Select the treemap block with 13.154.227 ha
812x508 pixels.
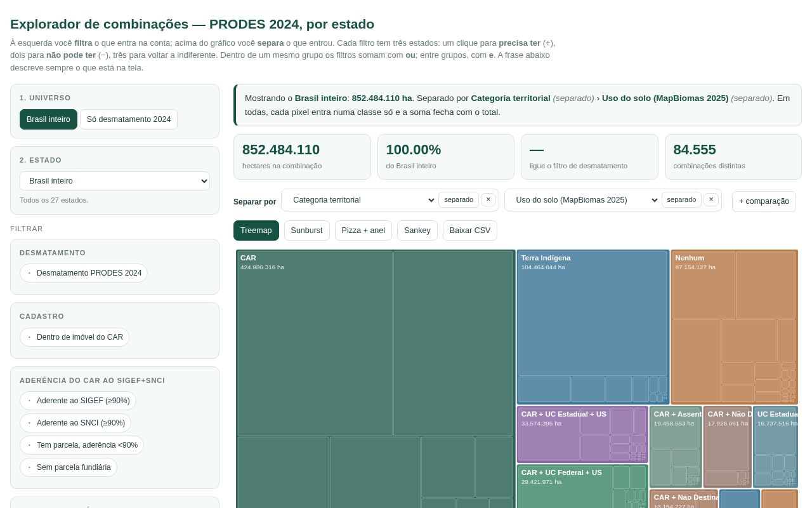683,498
